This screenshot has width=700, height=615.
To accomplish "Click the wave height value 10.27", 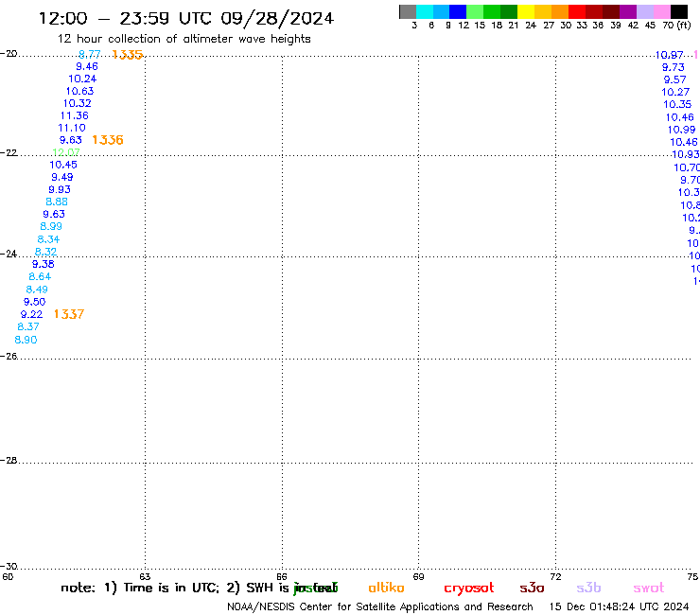I will 675,92.
